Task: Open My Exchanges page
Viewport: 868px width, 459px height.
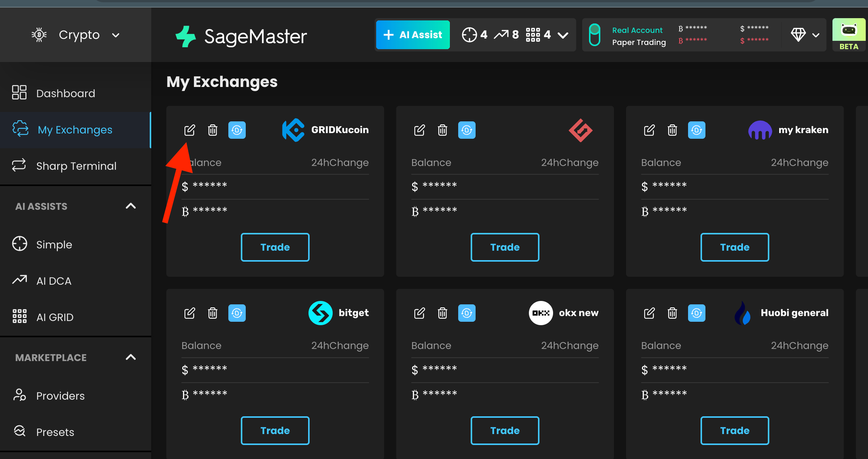Action: point(76,130)
